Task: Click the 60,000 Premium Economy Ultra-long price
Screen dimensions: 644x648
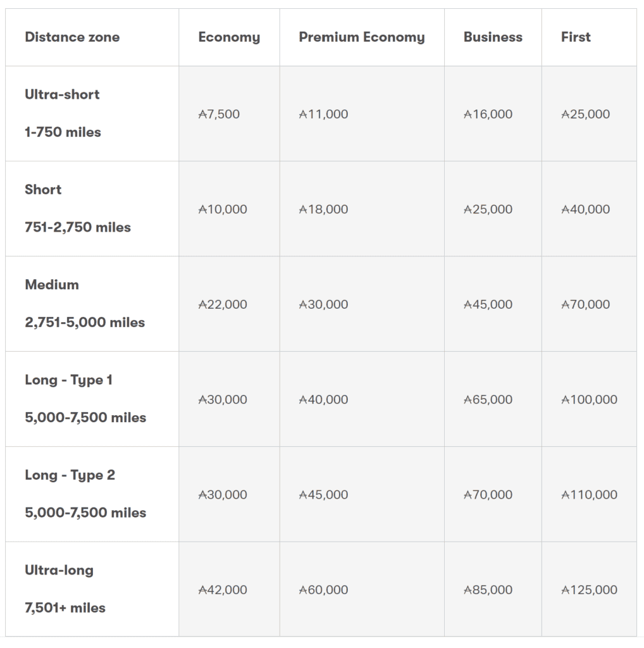Action: [x=323, y=590]
